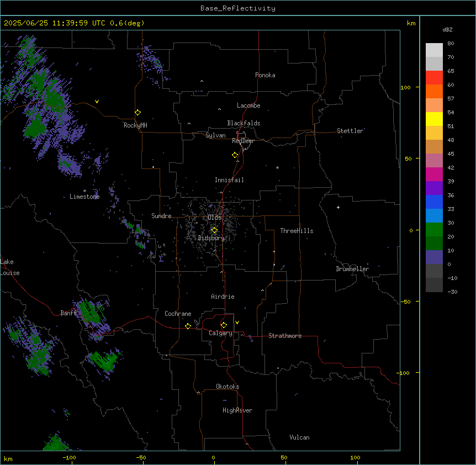Click the slate purple 0-10 dBZ swatch

[x=434, y=257]
